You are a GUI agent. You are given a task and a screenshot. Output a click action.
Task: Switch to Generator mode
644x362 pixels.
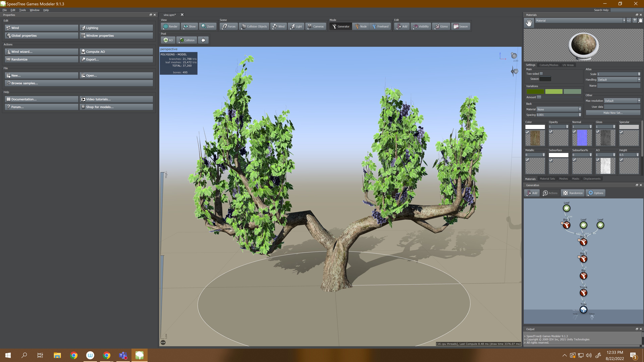point(340,26)
